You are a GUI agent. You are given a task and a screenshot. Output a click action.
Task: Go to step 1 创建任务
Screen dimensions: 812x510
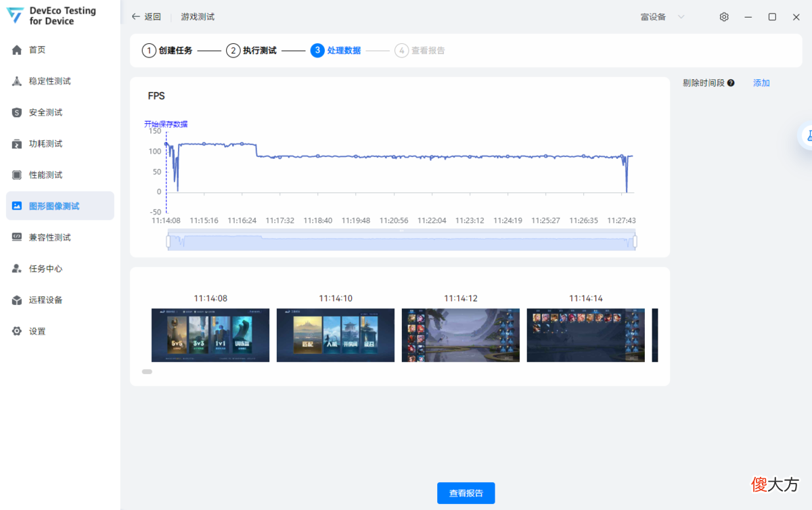click(167, 51)
